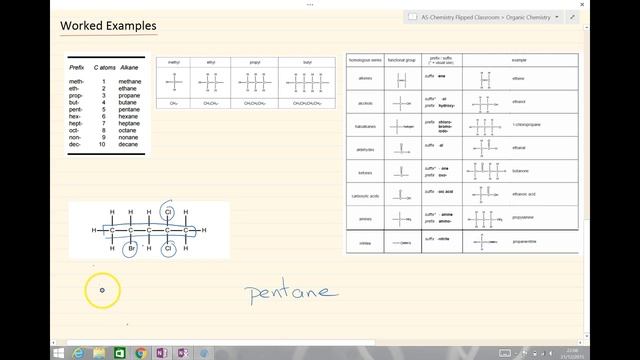Select the homologous series functional group table
Screen dimensions: 640x360
pyautogui.click(x=462, y=153)
